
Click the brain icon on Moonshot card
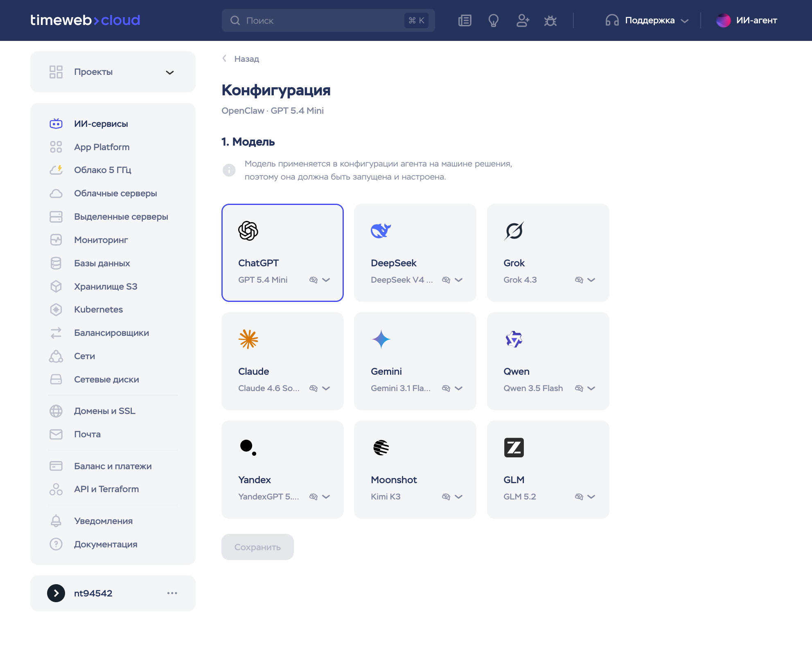click(446, 497)
